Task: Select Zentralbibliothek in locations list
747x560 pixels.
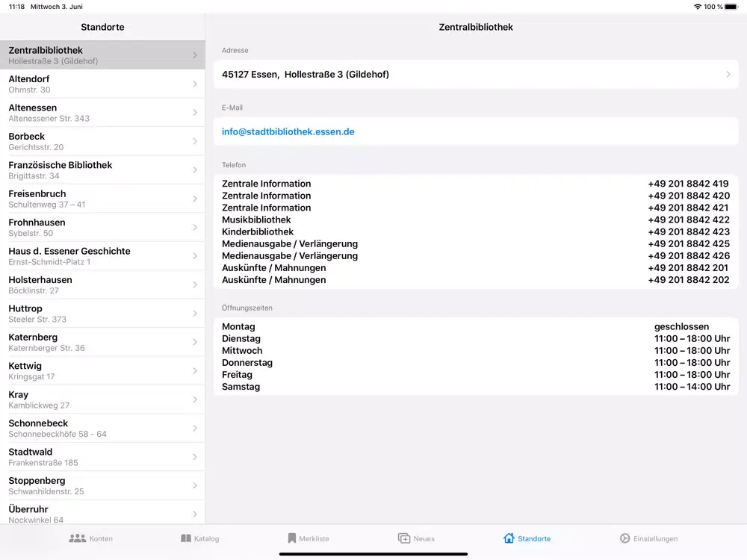Action: pos(102,55)
